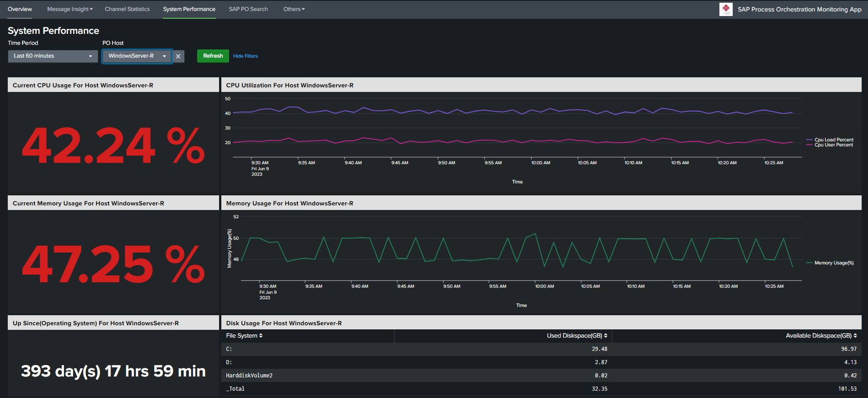
Task: Click the 0.42 available diskspace cell
Action: pyautogui.click(x=851, y=376)
